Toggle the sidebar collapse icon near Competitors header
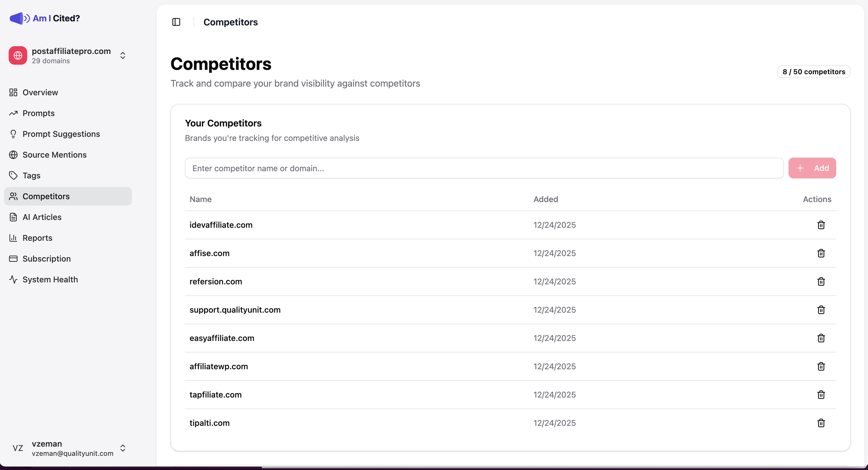 176,22
